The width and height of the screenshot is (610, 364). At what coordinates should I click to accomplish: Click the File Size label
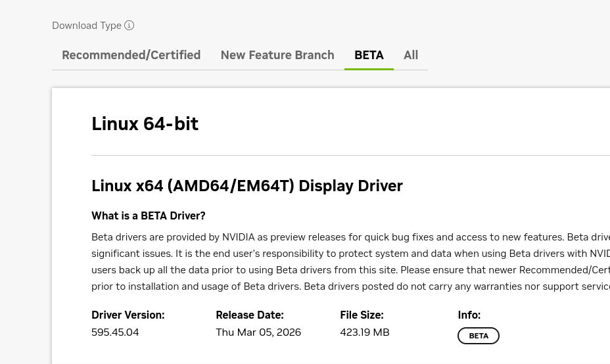click(x=362, y=315)
